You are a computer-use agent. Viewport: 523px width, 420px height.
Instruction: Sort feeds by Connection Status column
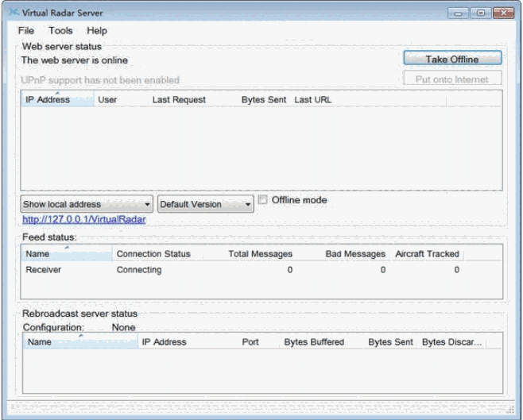coord(153,254)
